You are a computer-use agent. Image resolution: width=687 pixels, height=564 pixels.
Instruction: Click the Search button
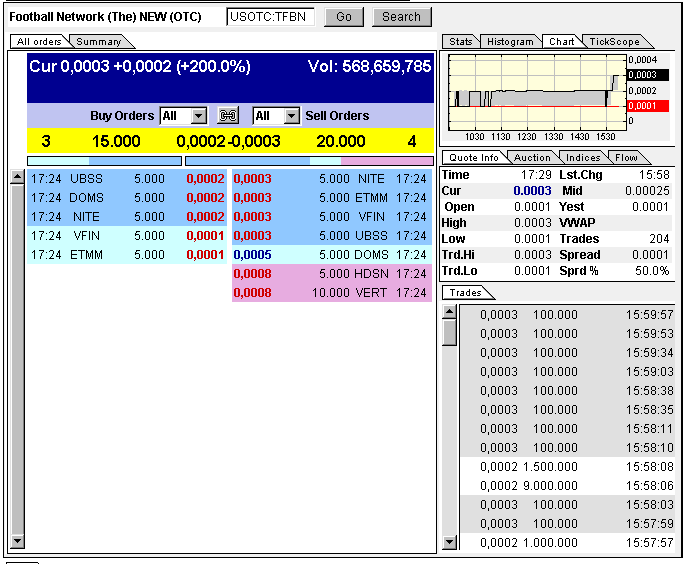[x=402, y=17]
